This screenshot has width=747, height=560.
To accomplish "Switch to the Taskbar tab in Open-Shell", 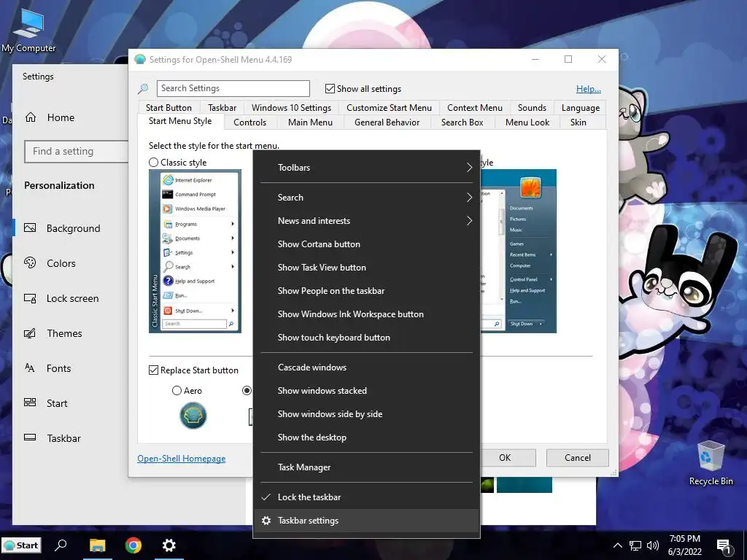I will point(222,108).
